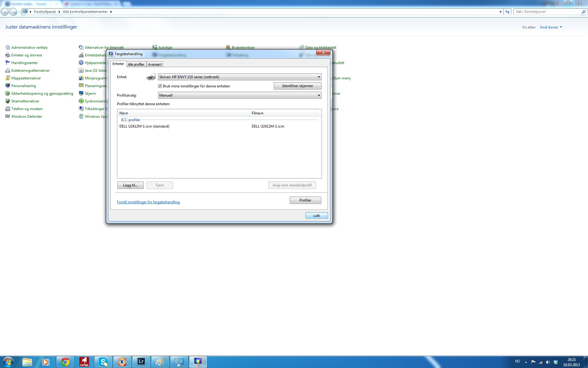Expand Alle kontrollpanelelementer breadcrumb arrow
The width and height of the screenshot is (588, 368).
(111, 12)
